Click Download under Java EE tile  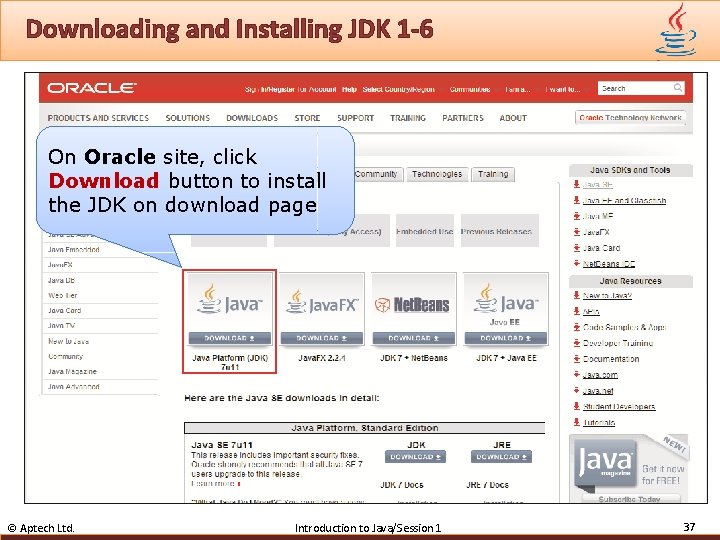pyautogui.click(x=506, y=338)
